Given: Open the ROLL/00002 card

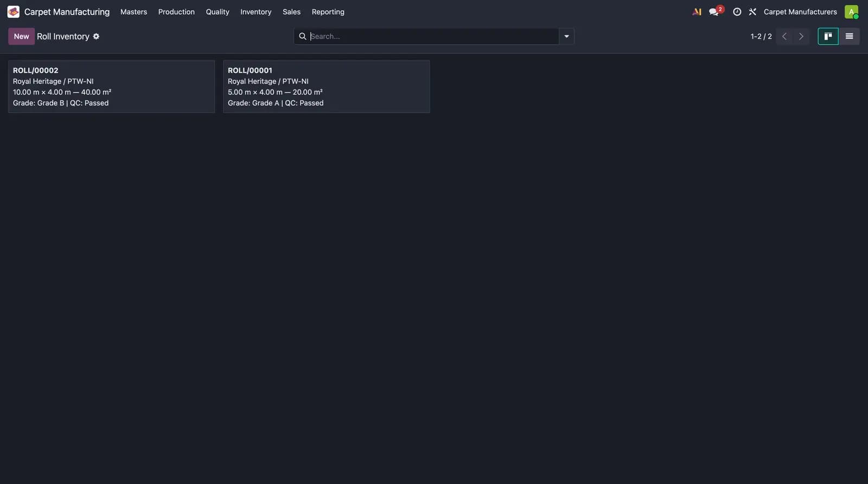Looking at the screenshot, I should click(x=111, y=86).
